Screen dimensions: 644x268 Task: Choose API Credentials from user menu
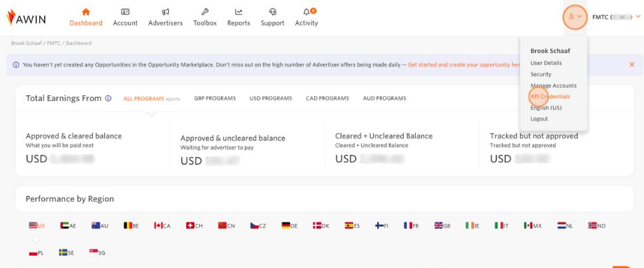coord(550,96)
